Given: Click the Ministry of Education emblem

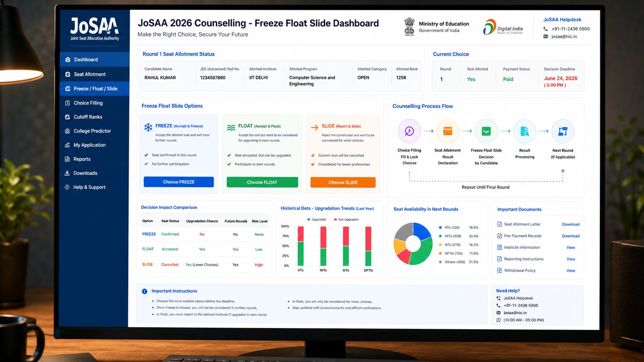Looking at the screenshot, I should (x=409, y=27).
